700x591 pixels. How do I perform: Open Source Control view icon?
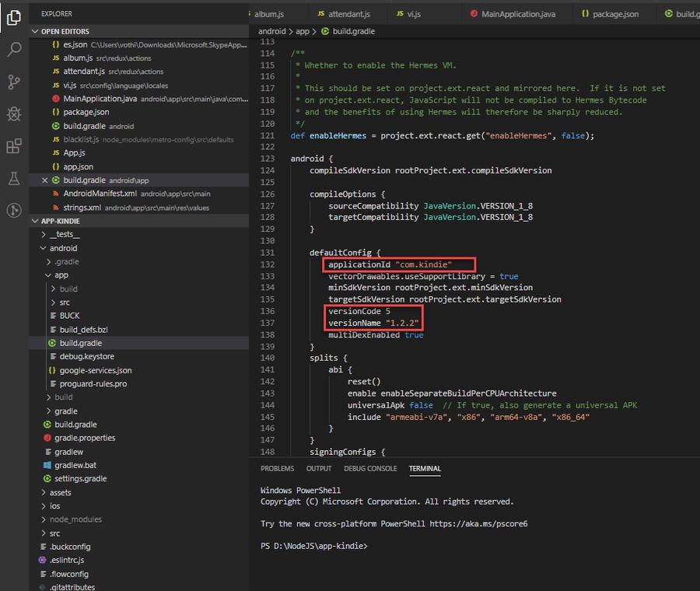14,82
